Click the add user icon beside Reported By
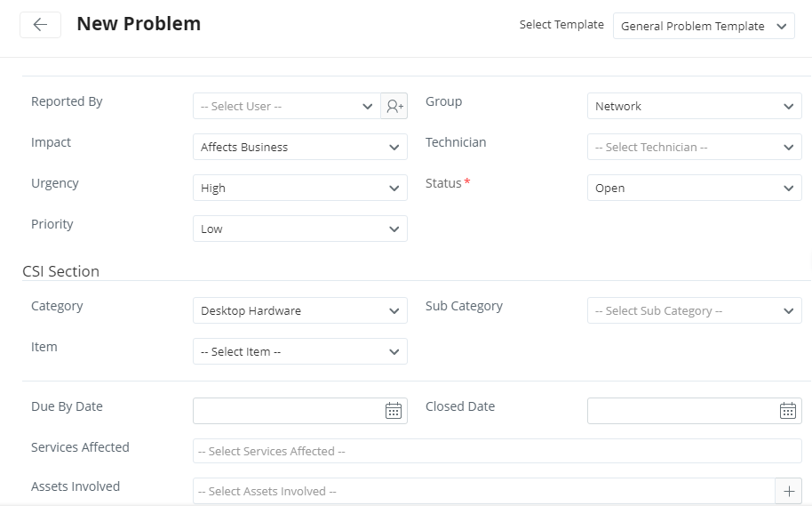 (394, 107)
